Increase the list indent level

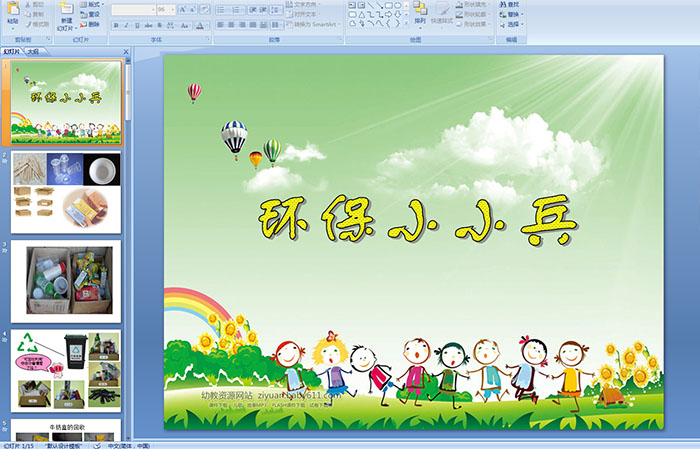(263, 10)
